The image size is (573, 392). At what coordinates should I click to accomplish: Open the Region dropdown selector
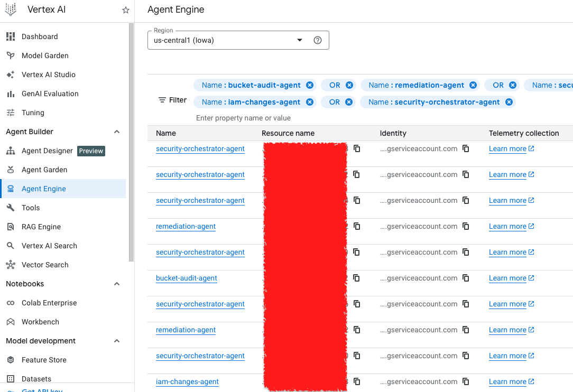pos(299,40)
